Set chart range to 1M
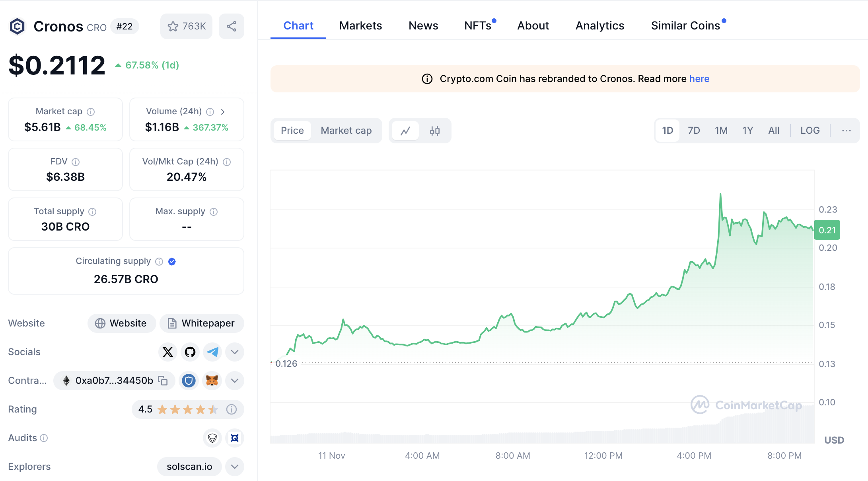The image size is (868, 481). 721,131
